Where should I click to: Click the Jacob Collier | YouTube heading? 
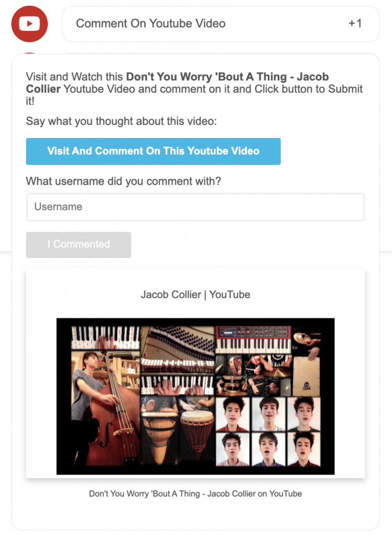point(195,295)
